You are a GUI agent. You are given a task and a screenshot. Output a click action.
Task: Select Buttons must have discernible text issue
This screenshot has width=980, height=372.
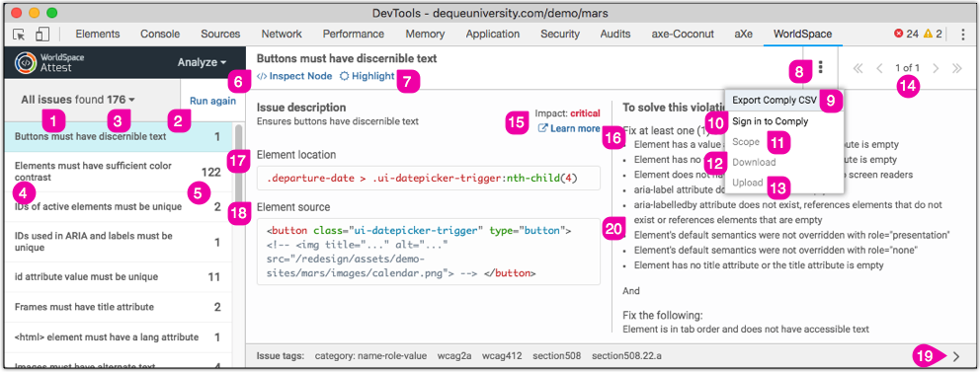tap(118, 137)
